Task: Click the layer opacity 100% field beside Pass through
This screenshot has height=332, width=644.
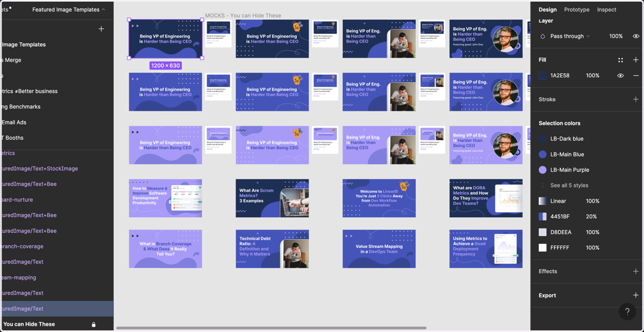Action: coord(616,36)
